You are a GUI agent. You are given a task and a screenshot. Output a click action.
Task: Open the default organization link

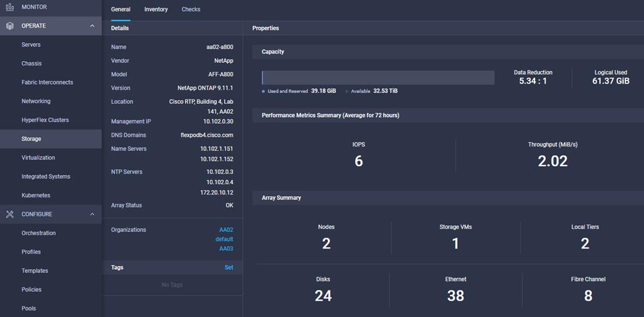[224, 239]
